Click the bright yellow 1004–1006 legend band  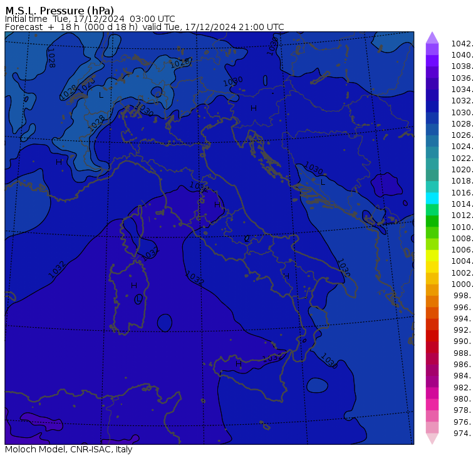pos(432,256)
